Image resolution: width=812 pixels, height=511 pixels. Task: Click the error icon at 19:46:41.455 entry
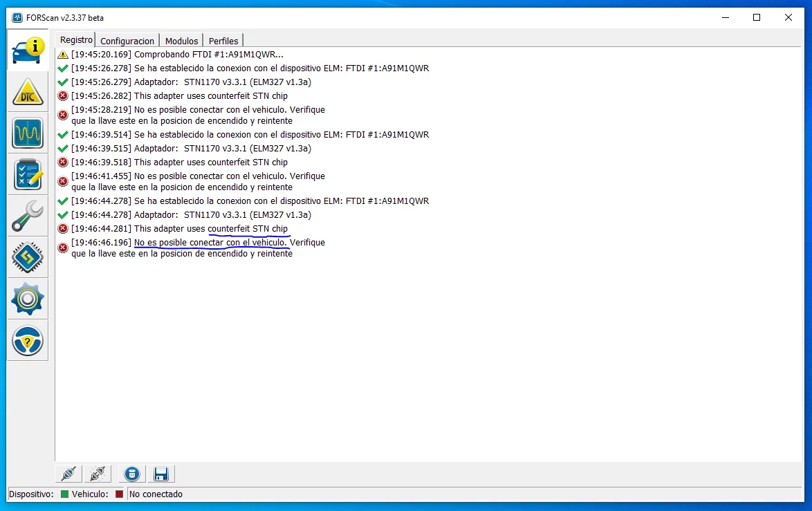coord(63,181)
